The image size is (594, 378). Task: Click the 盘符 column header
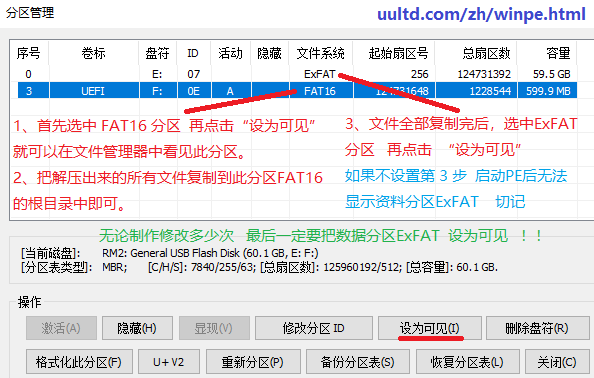[x=158, y=53]
